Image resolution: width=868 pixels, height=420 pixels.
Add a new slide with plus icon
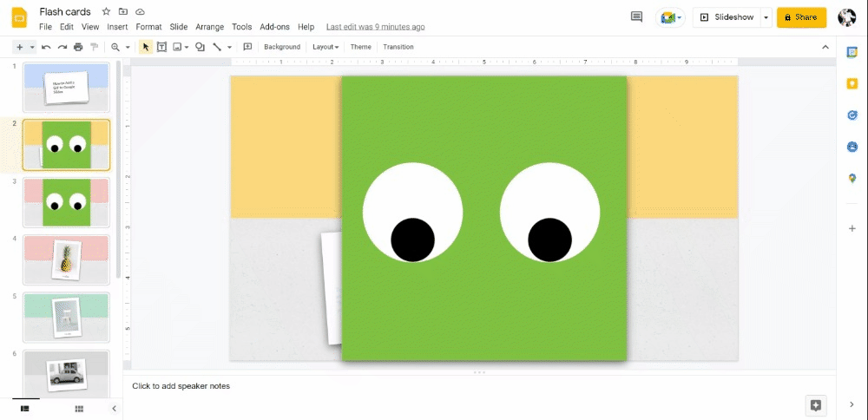[19, 47]
